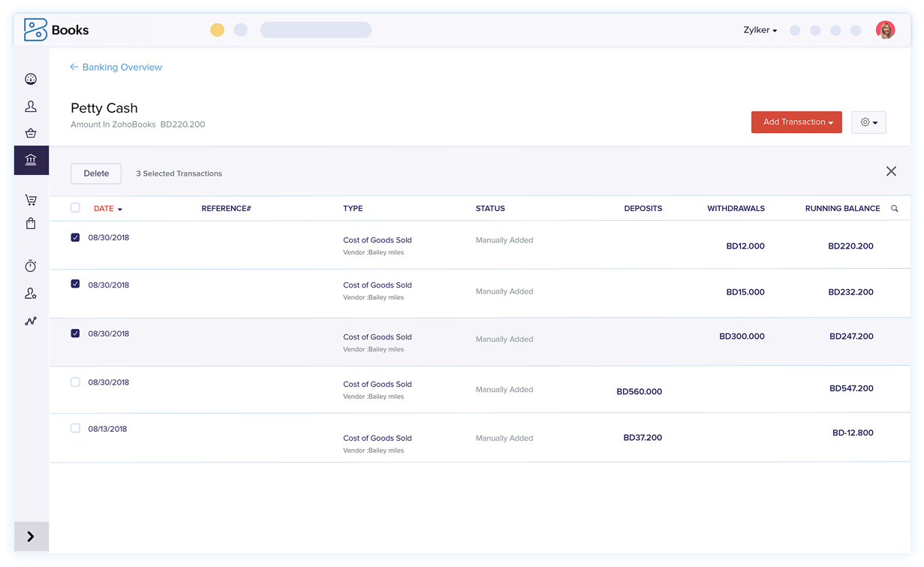Expand the Zylker organization dropdown

(x=760, y=31)
